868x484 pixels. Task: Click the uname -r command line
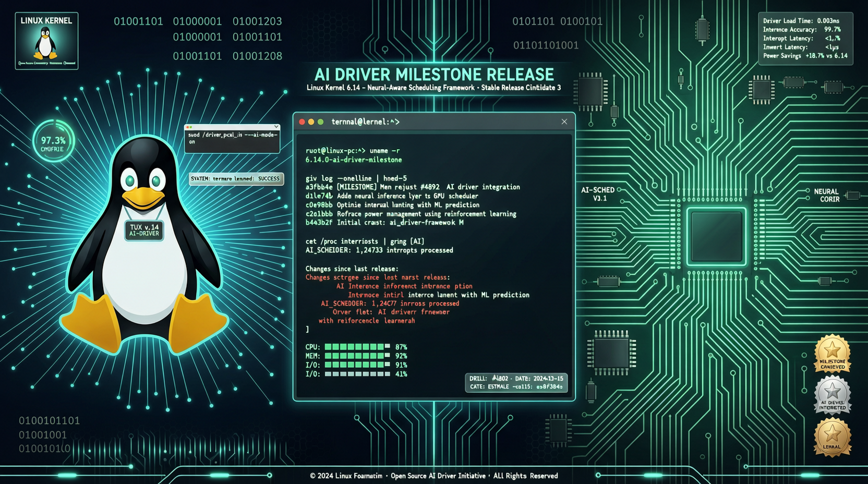(353, 151)
